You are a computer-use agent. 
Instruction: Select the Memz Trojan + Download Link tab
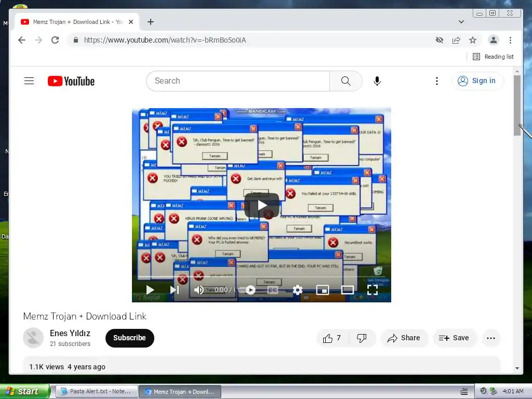(77, 22)
